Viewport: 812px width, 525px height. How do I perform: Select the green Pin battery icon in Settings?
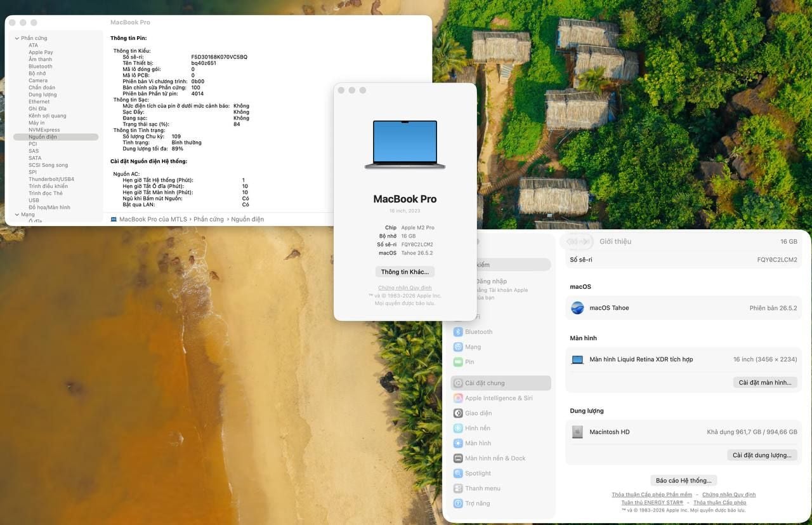point(458,362)
